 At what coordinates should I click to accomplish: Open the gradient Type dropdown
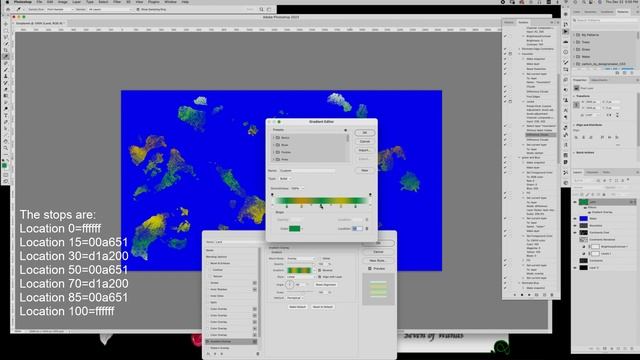285,179
